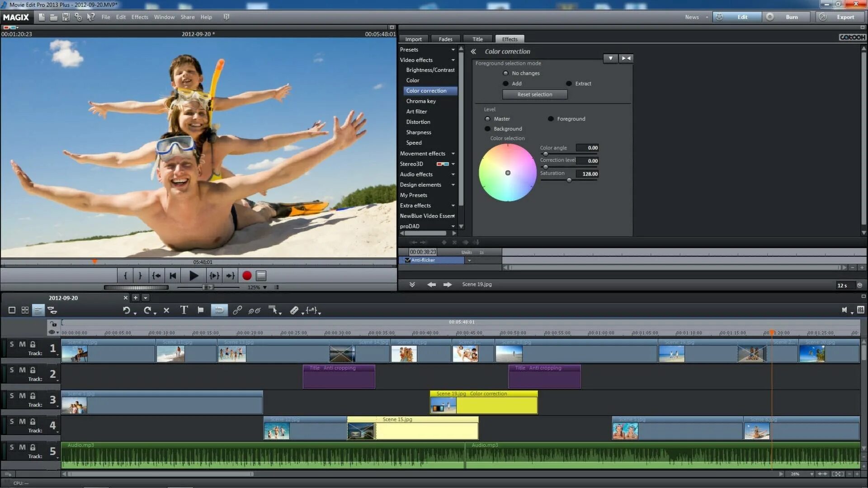The height and width of the screenshot is (488, 868).
Task: Click the Text tool icon in toolbar
Action: coord(184,310)
